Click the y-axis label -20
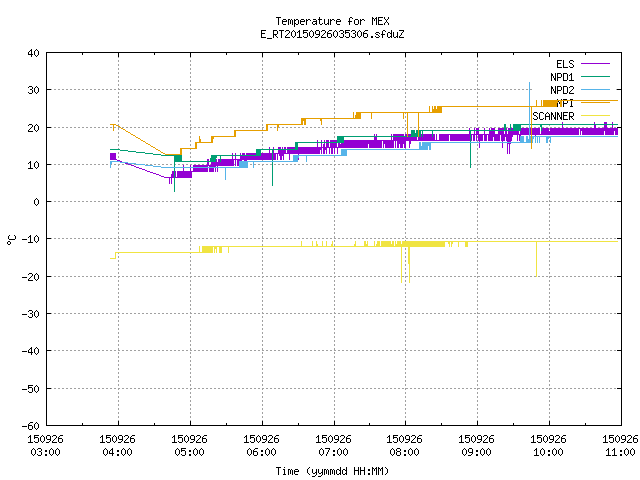 click(x=31, y=277)
